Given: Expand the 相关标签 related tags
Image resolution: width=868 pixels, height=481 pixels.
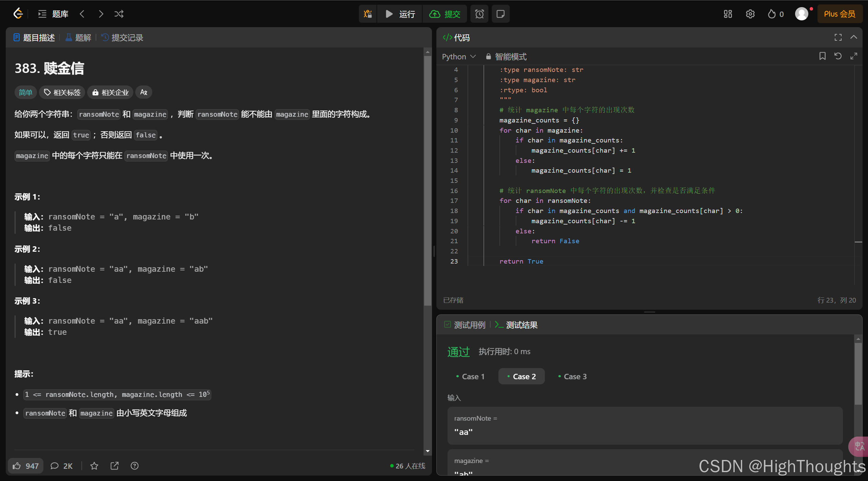Looking at the screenshot, I should [62, 92].
